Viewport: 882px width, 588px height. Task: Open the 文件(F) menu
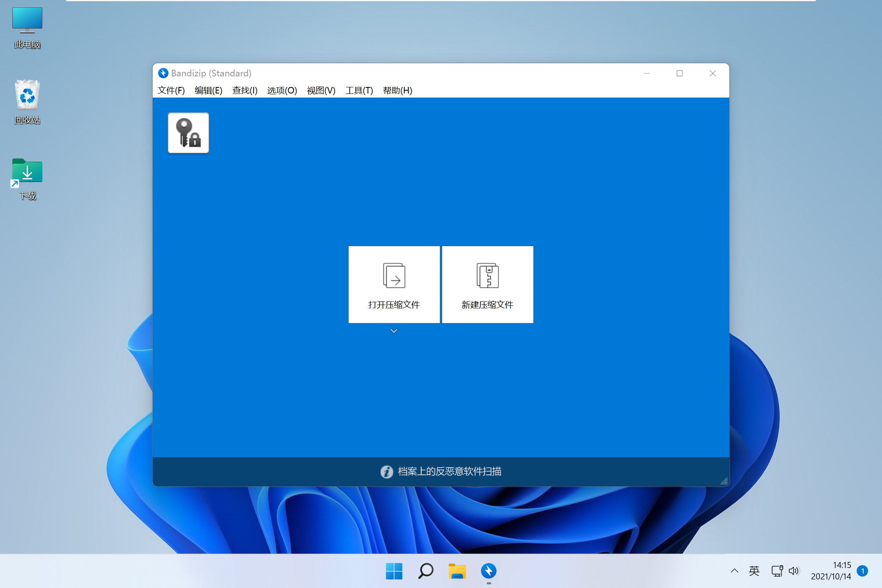[x=171, y=90]
